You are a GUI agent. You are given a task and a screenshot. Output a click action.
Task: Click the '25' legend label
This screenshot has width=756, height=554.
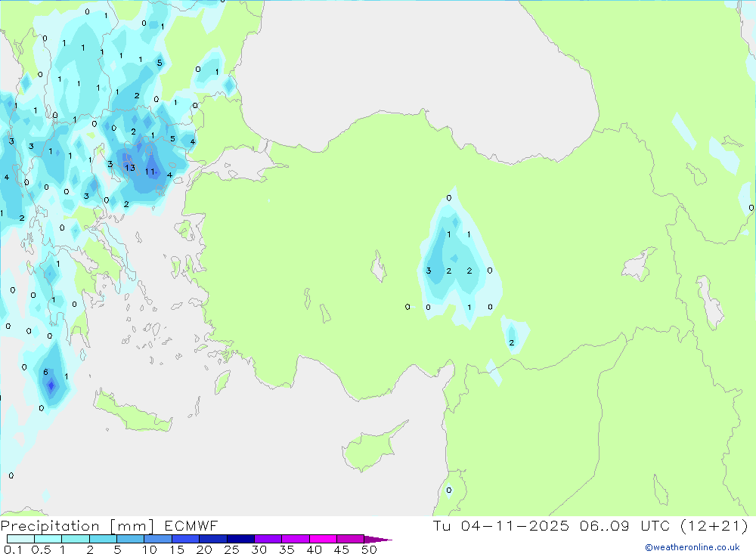(x=231, y=549)
